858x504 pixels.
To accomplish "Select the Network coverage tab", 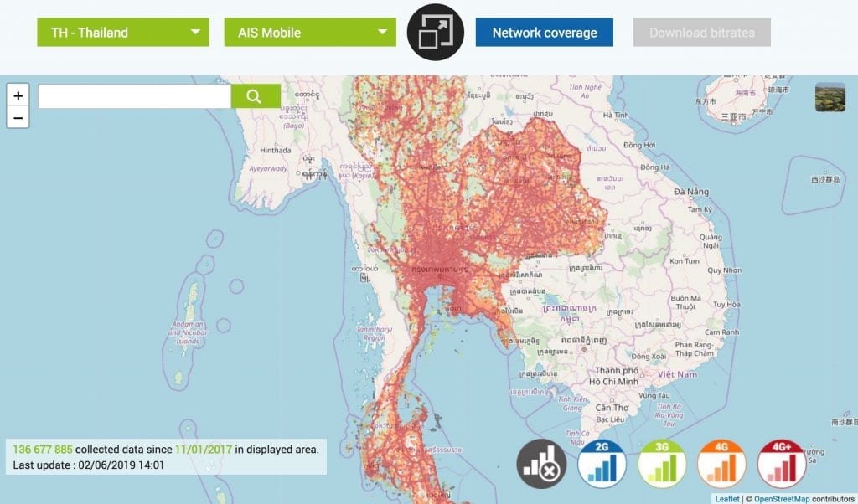I will pos(545,33).
